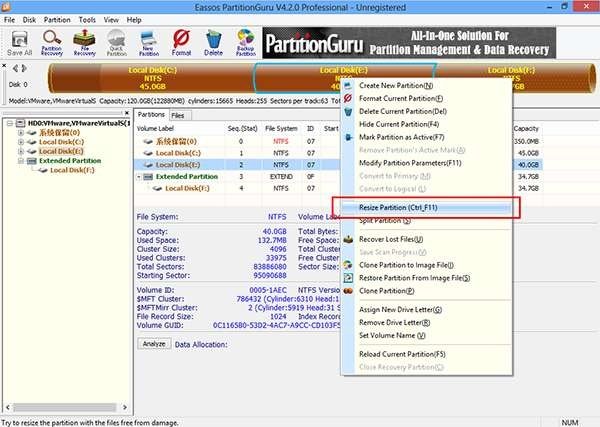This screenshot has width=600, height=427.
Task: Collapse Extended Partition in the tree
Action: pos(21,161)
